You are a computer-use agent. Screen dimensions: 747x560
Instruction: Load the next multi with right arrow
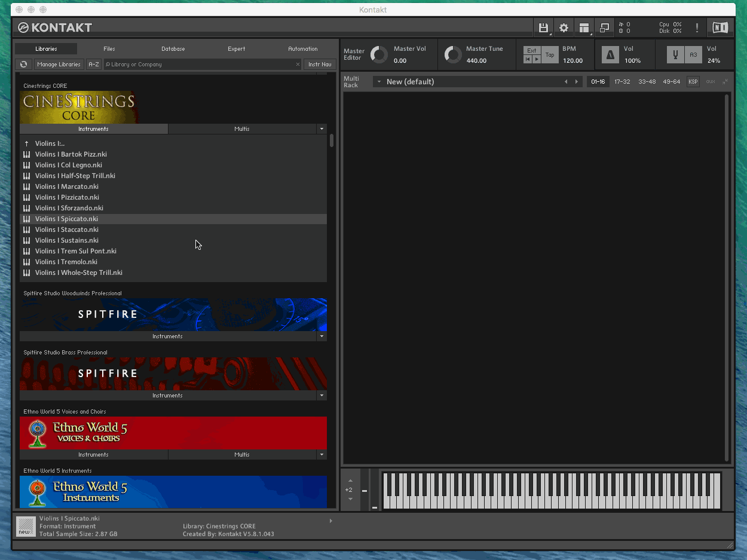click(577, 82)
